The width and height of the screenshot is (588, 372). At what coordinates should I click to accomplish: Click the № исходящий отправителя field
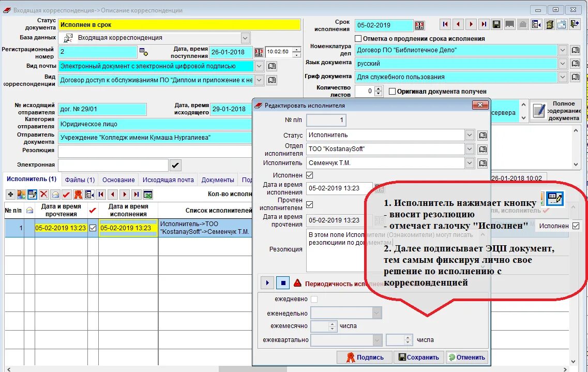(102, 109)
